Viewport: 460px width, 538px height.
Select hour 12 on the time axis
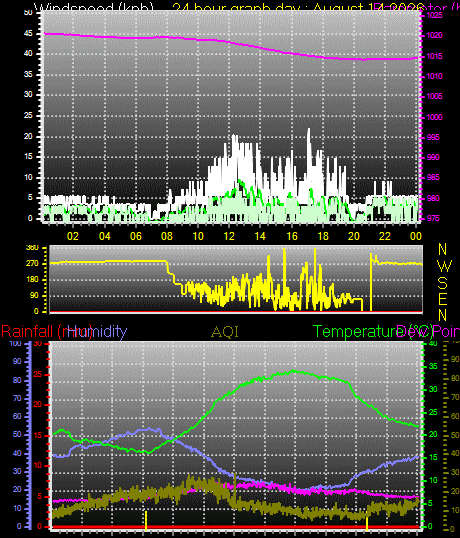(x=229, y=236)
